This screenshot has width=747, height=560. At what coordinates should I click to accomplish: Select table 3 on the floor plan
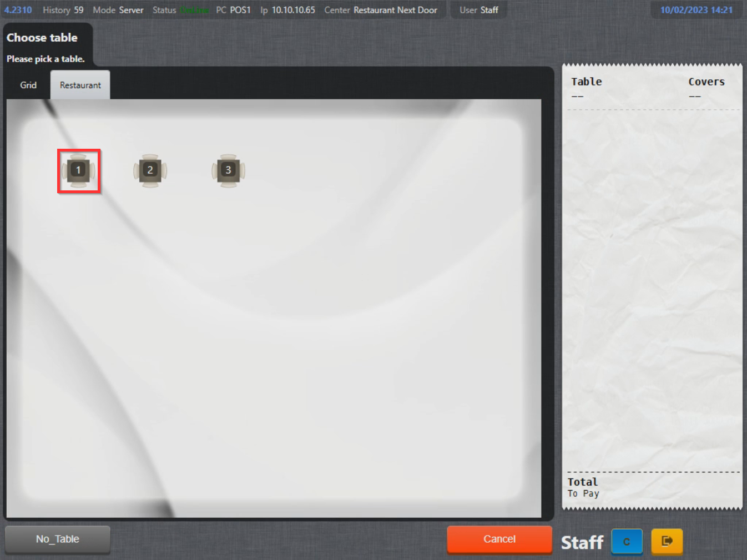point(228,170)
